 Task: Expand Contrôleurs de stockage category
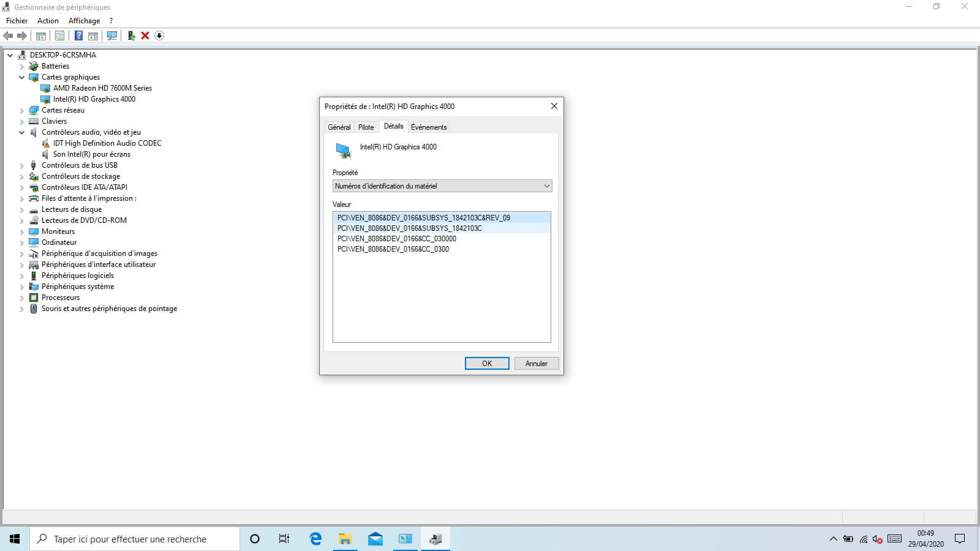click(x=21, y=176)
